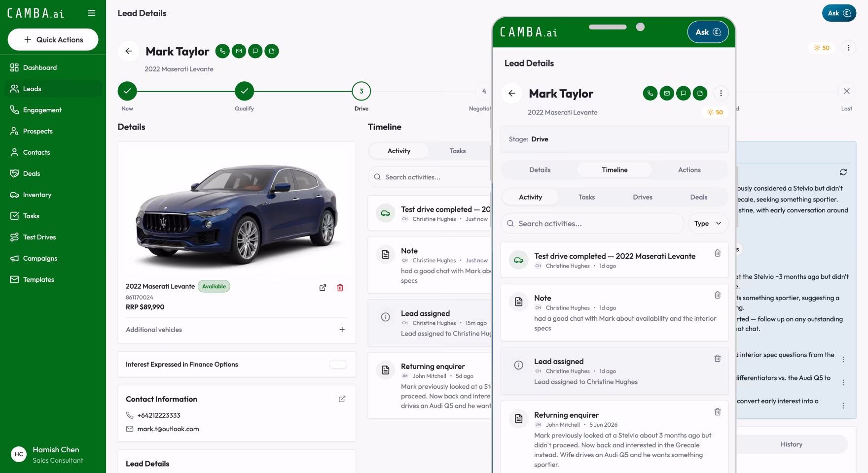Tap the chat message icon in the mobile view
Screen dimensions: 868x473
pos(683,93)
